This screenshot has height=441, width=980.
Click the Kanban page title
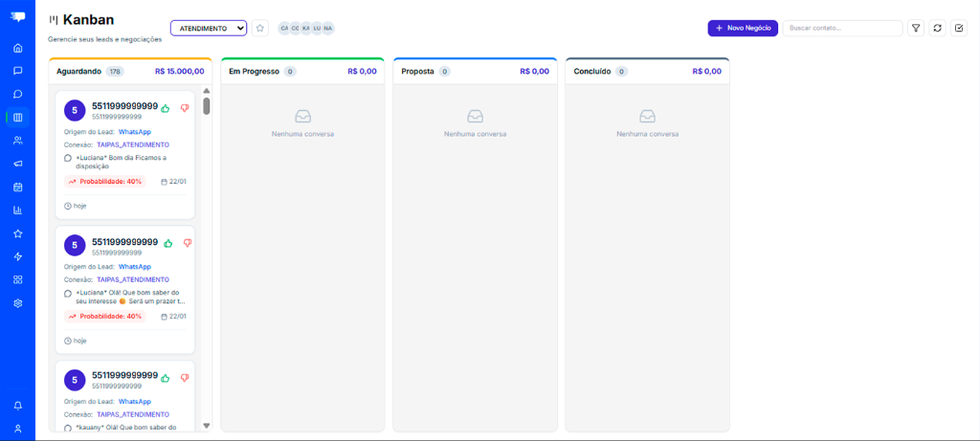tap(89, 20)
